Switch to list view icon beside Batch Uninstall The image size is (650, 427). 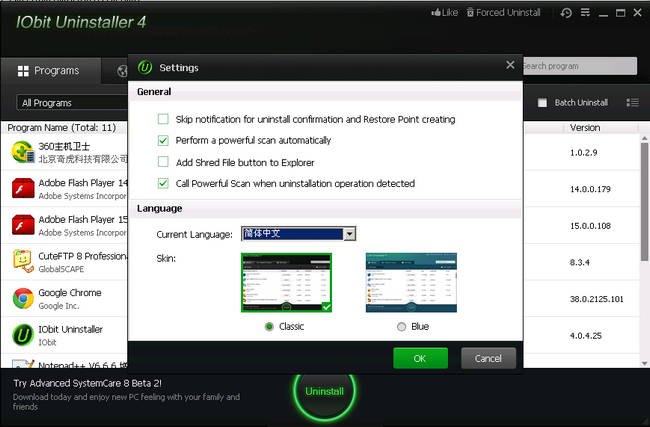point(632,102)
